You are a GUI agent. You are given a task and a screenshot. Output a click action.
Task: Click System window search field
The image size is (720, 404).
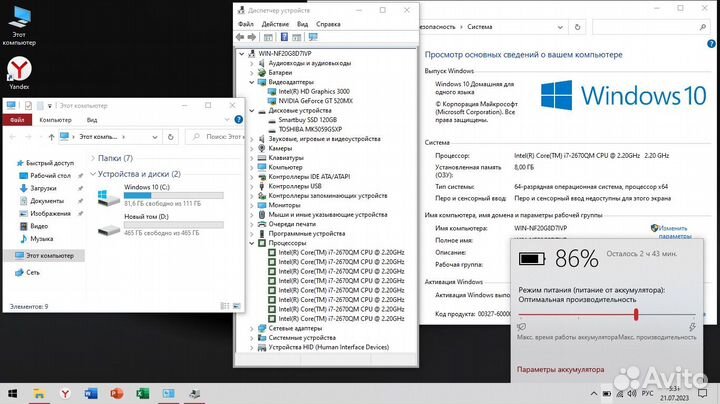click(650, 27)
